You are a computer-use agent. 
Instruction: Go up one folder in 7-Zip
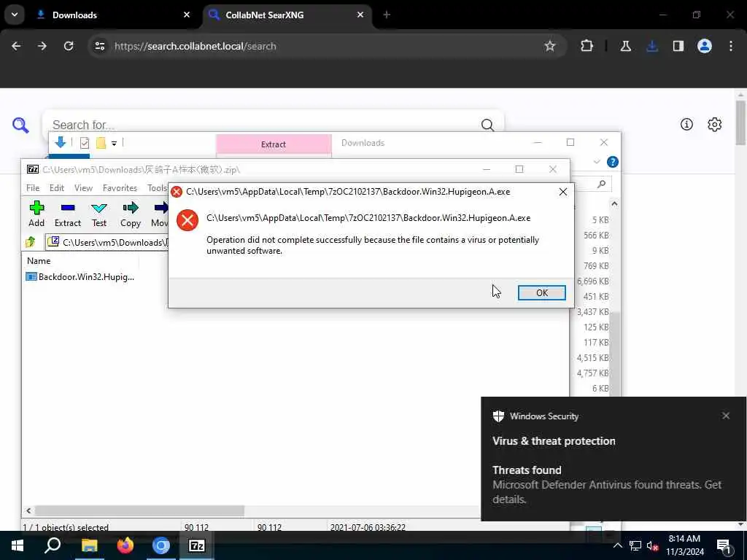31,242
